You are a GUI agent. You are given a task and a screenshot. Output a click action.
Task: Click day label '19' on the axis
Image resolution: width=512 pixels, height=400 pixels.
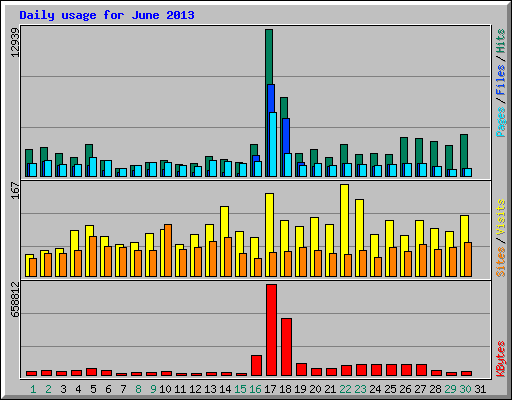click(300, 389)
